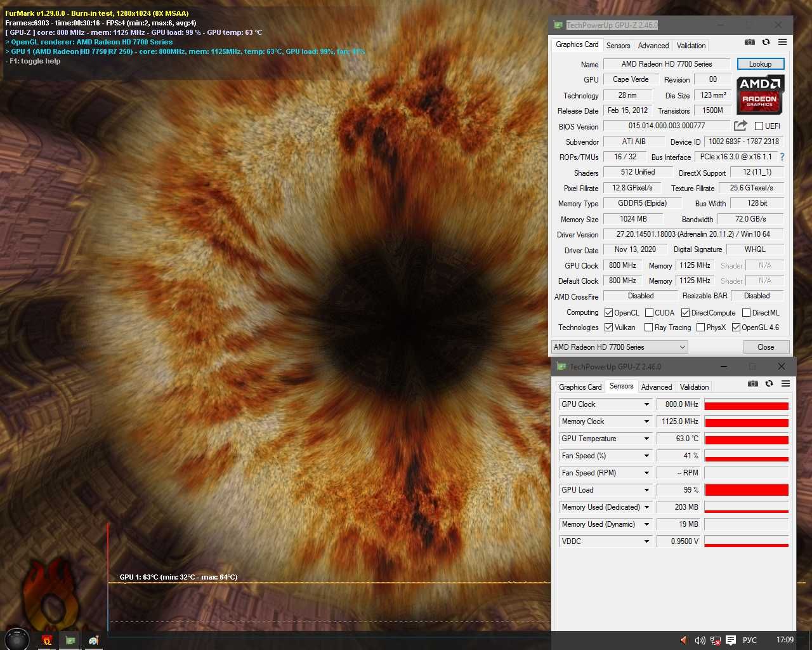Expand the Fan Speed (RPM) sensor dropdown
This screenshot has height=650, width=812.
point(646,473)
